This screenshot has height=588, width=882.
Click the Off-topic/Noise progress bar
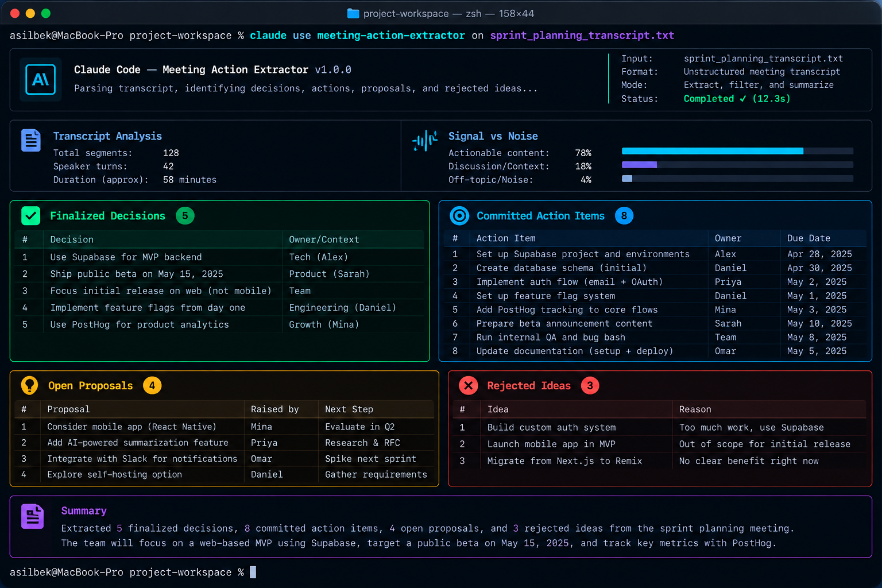click(x=737, y=179)
